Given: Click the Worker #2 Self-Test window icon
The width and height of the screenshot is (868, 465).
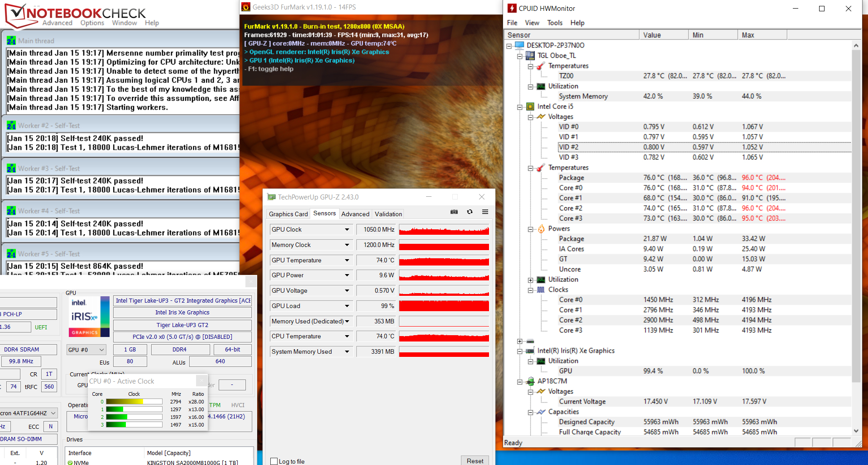Looking at the screenshot, I should [11, 125].
